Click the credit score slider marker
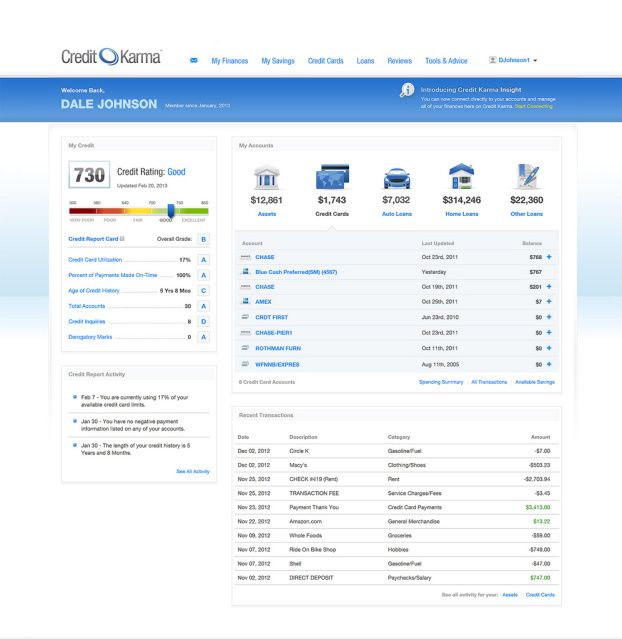 pyautogui.click(x=171, y=210)
